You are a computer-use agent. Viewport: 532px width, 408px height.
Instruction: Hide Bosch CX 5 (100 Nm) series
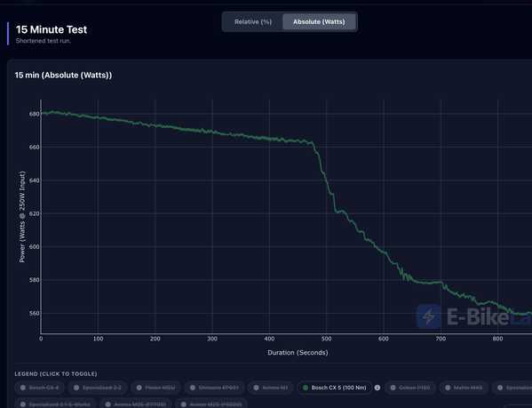click(335, 388)
